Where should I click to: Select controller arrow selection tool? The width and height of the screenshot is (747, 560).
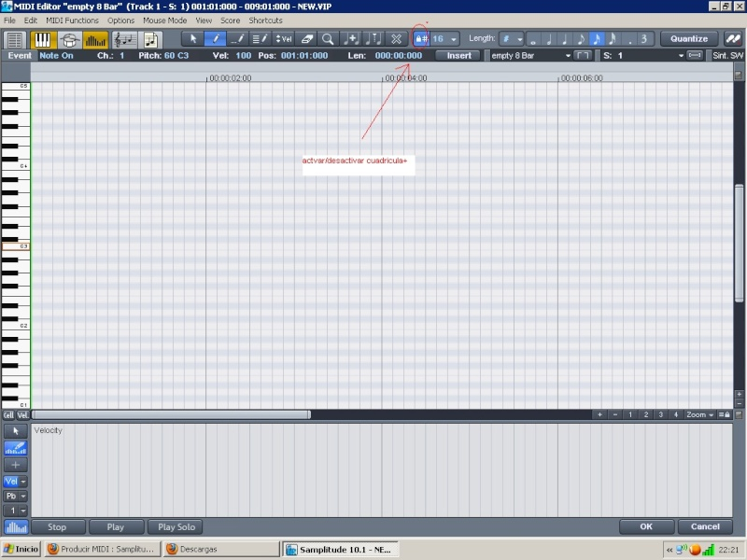[16, 431]
